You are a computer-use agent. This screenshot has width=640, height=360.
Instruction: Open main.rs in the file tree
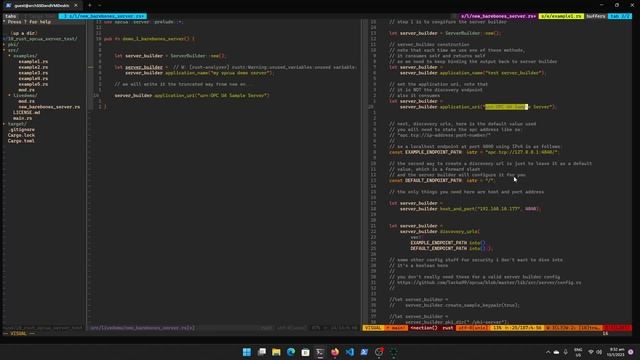(x=22, y=118)
